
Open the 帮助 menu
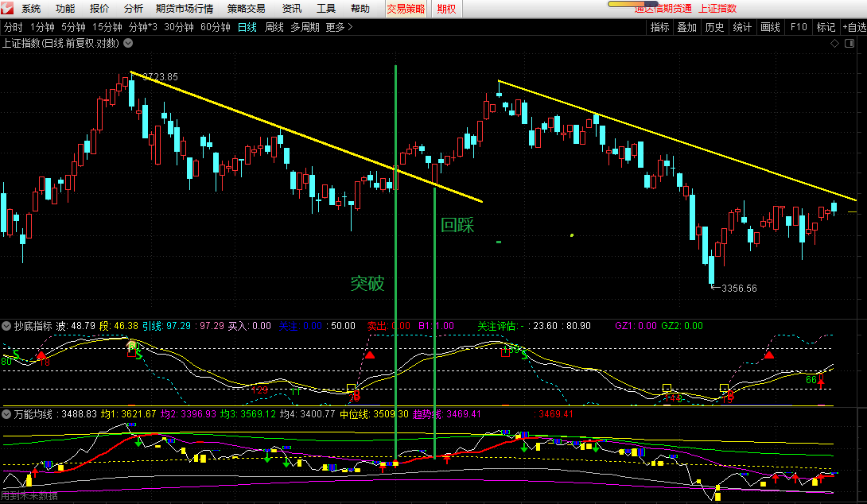click(x=360, y=9)
